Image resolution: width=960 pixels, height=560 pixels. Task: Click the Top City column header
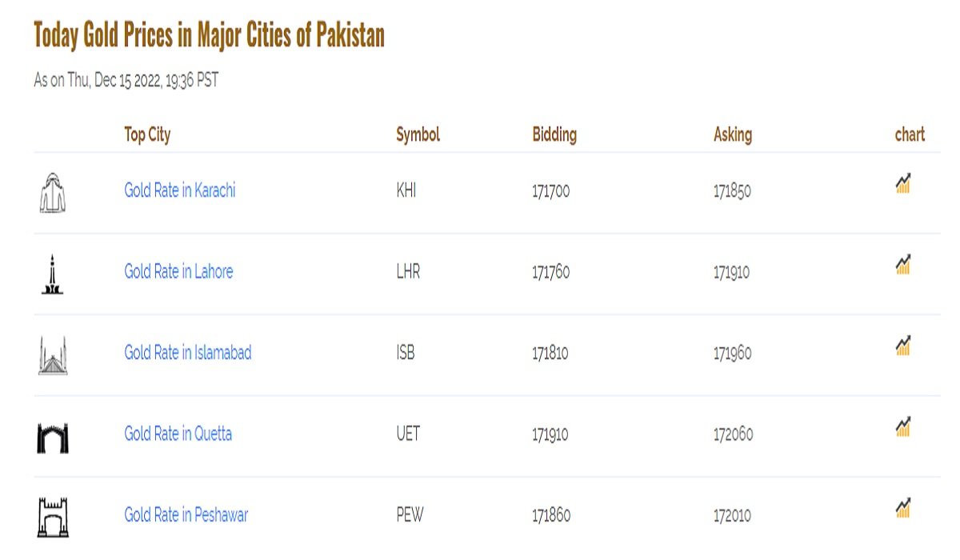click(x=147, y=135)
